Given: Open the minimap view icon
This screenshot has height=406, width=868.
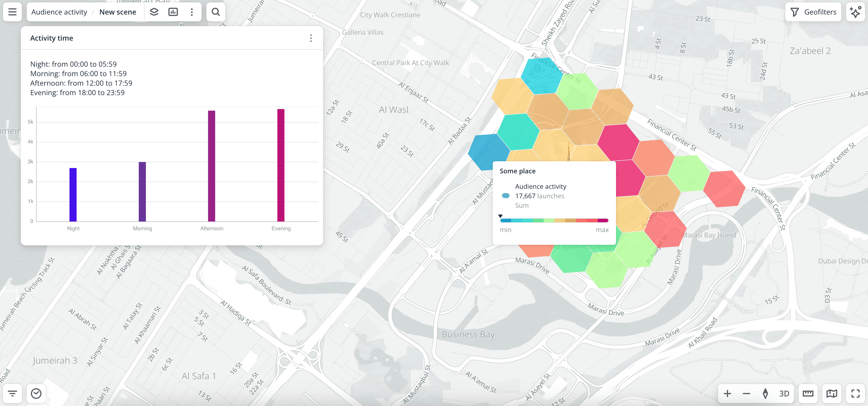Looking at the screenshot, I should tap(832, 394).
